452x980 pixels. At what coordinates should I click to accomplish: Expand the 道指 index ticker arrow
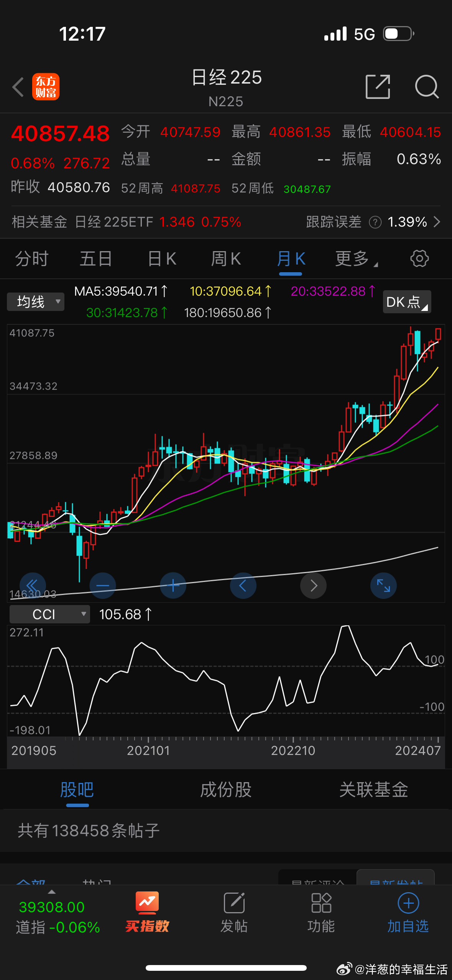click(x=52, y=892)
